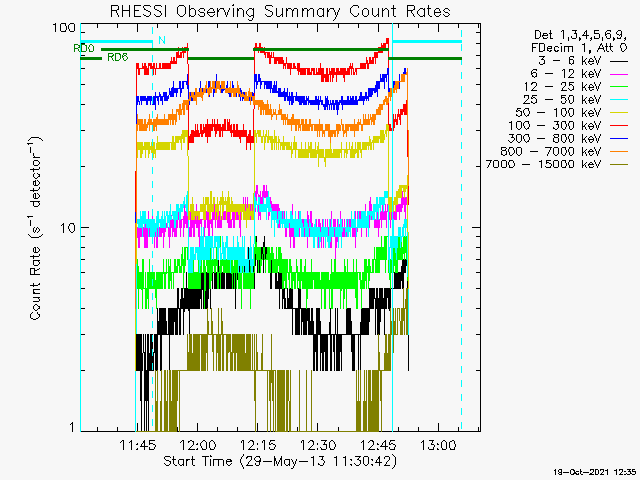Click the 25 - 50 keV legend label
This screenshot has width=640, height=480.
pos(562,100)
